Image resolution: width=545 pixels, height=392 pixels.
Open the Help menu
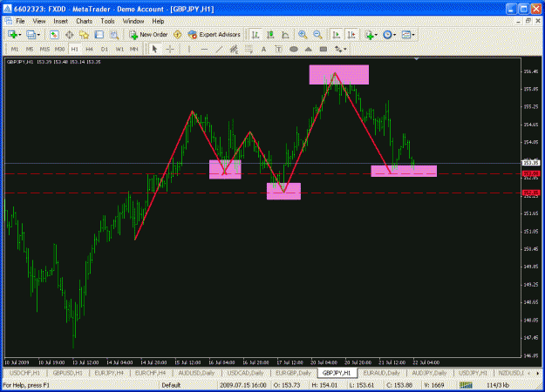click(x=158, y=22)
